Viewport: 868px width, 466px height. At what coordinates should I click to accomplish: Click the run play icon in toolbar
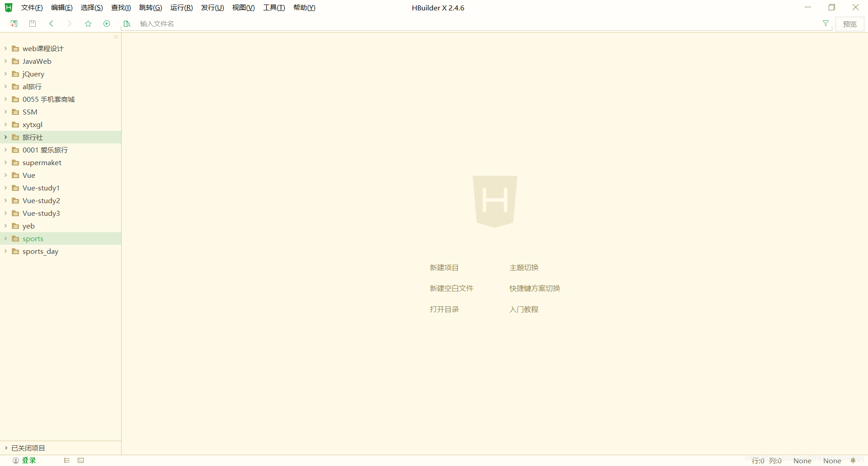tap(107, 24)
